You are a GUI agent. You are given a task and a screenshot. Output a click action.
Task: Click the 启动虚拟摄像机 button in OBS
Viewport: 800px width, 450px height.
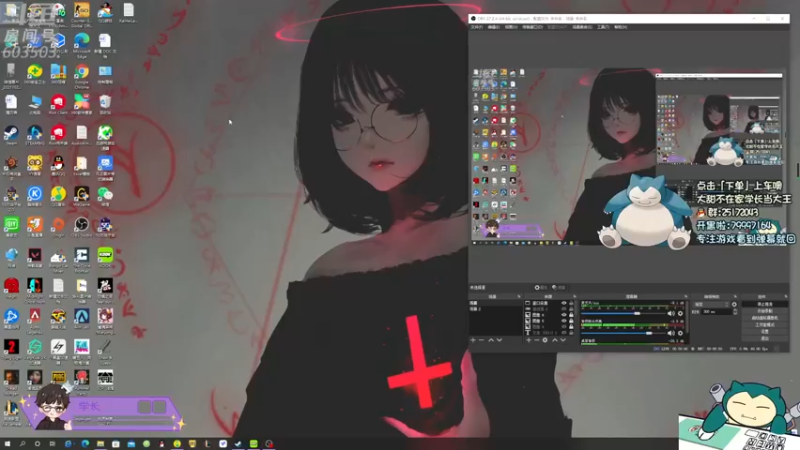[765, 318]
